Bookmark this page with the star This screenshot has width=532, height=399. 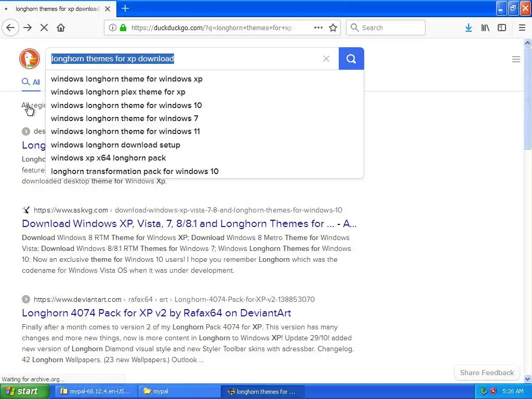point(333,28)
